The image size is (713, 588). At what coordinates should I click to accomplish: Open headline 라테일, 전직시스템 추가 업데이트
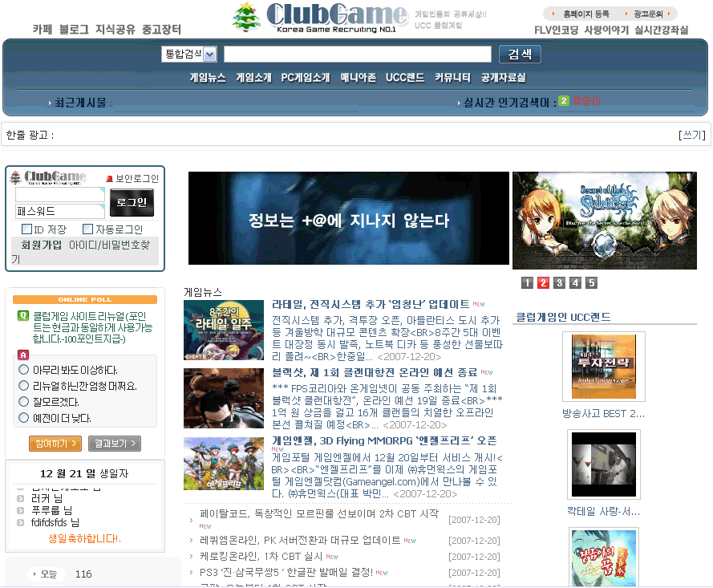[371, 304]
